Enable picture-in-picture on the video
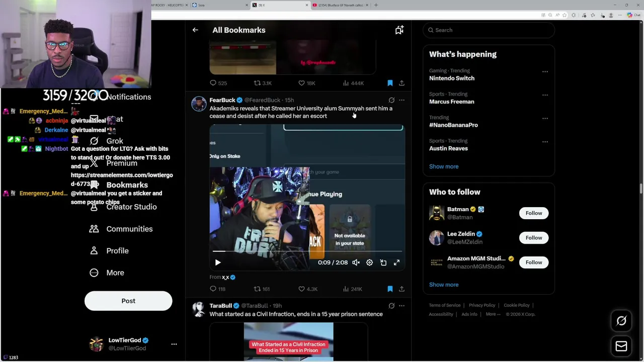The image size is (644, 362). click(x=383, y=262)
